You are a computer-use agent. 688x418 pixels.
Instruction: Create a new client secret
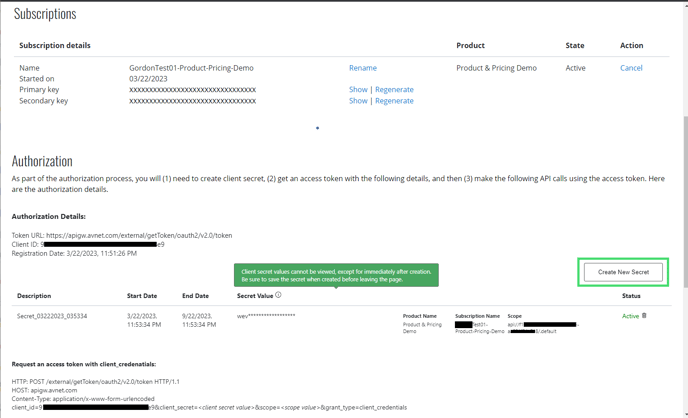coord(623,272)
